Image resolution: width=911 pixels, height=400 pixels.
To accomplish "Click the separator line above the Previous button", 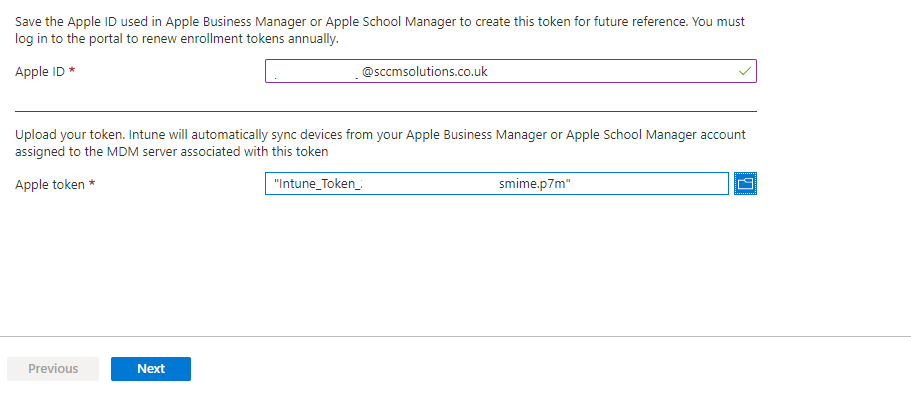I will pyautogui.click(x=455, y=337).
